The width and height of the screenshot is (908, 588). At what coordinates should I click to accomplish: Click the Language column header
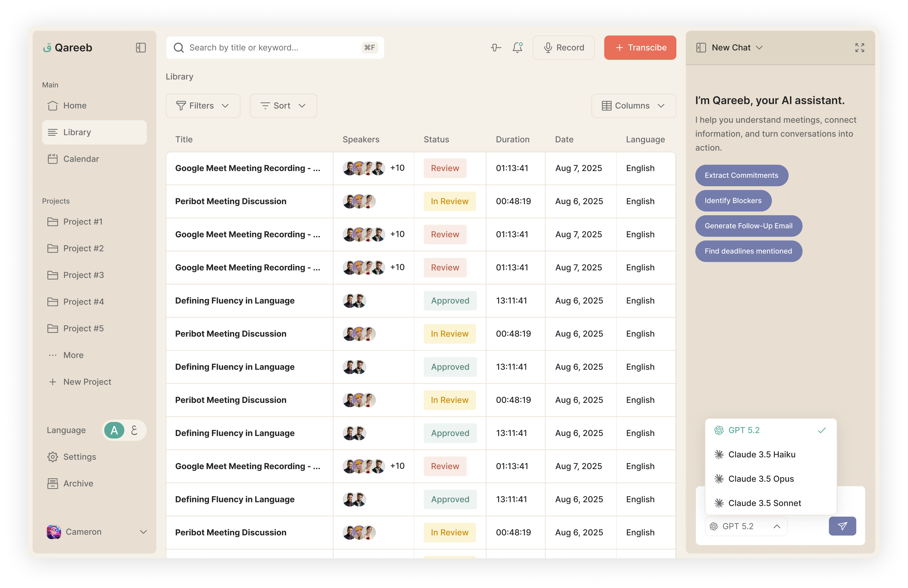coord(645,140)
